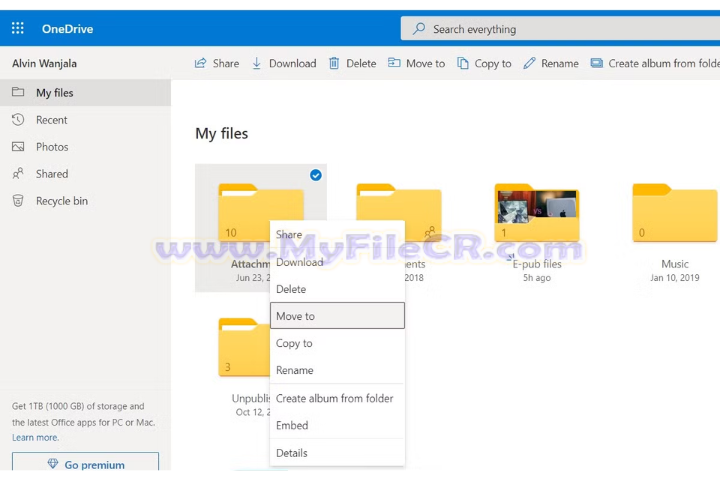Click the search magnifier icon
720x480 pixels.
[x=419, y=29]
